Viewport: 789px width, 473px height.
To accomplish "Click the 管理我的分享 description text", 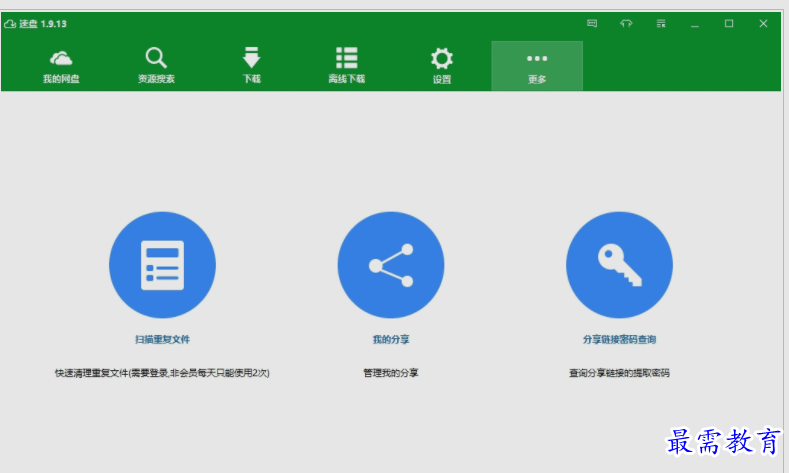I will click(x=391, y=373).
